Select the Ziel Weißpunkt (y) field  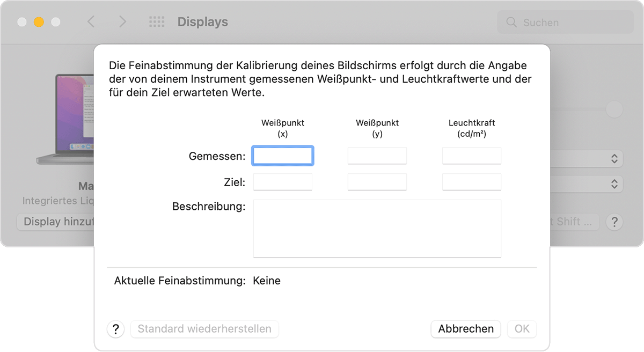[x=377, y=182]
